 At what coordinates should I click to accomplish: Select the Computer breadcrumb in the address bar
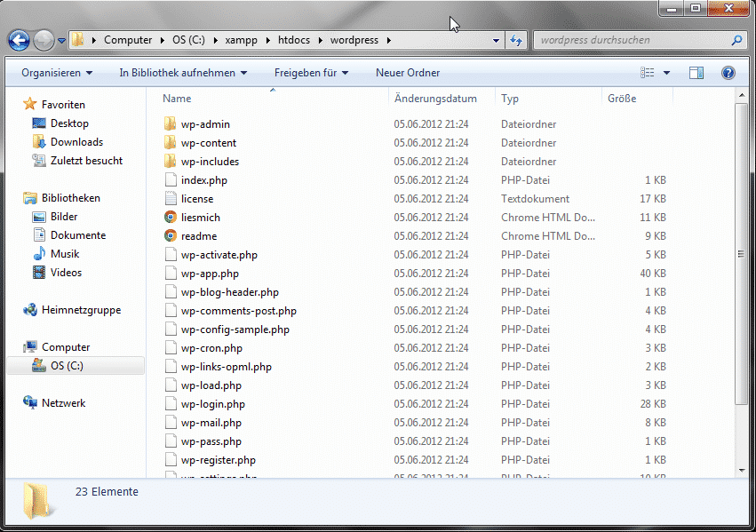[128, 40]
